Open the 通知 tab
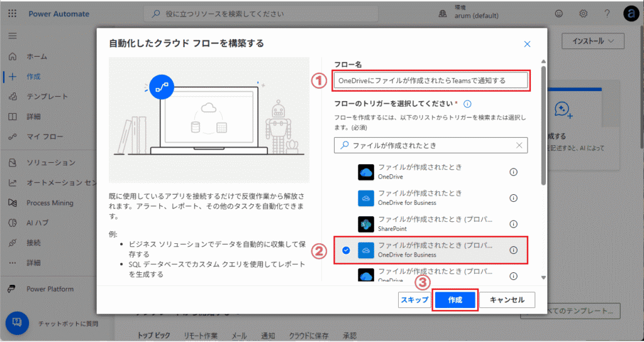Screen dimensions: 644x342 point(268,336)
